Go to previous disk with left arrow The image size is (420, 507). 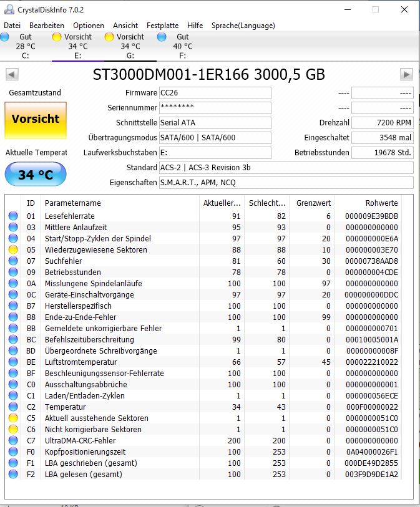12,74
